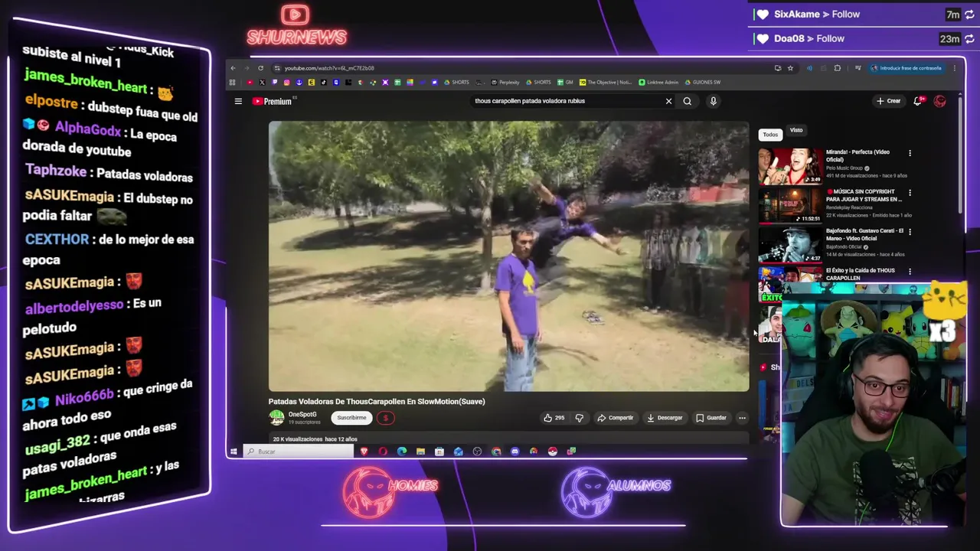Like the video with thumbs up

553,418
